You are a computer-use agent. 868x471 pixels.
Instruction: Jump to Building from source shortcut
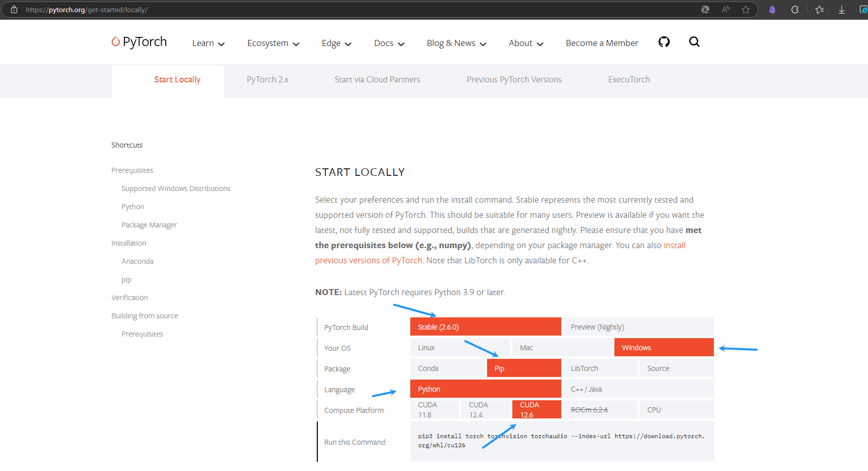(x=144, y=316)
